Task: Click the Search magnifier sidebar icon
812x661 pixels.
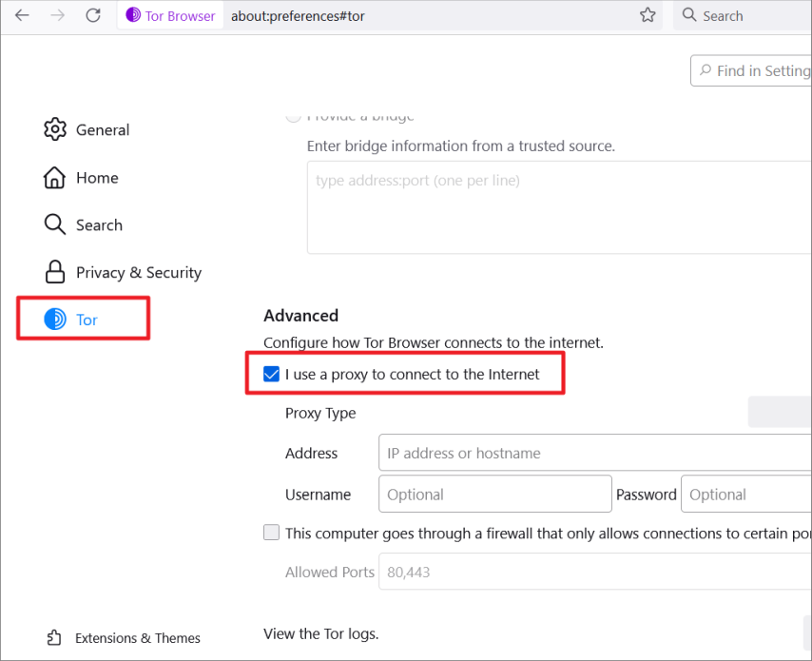Action: [54, 224]
